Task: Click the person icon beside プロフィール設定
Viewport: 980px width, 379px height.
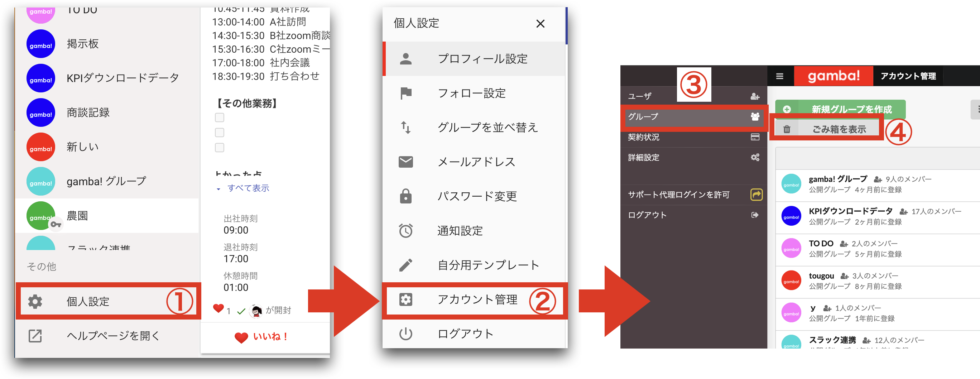Action: (405, 59)
